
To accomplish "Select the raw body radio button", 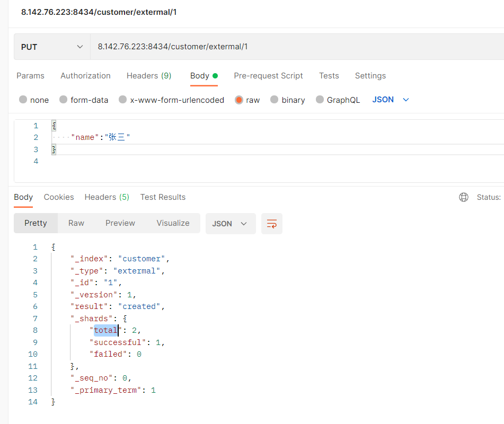I will pyautogui.click(x=239, y=100).
